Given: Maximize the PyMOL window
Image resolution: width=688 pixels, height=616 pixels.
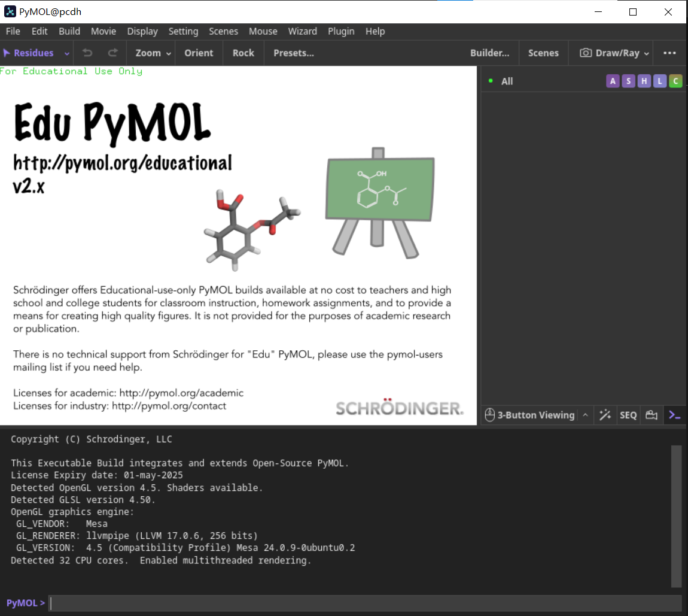Looking at the screenshot, I should 633,12.
